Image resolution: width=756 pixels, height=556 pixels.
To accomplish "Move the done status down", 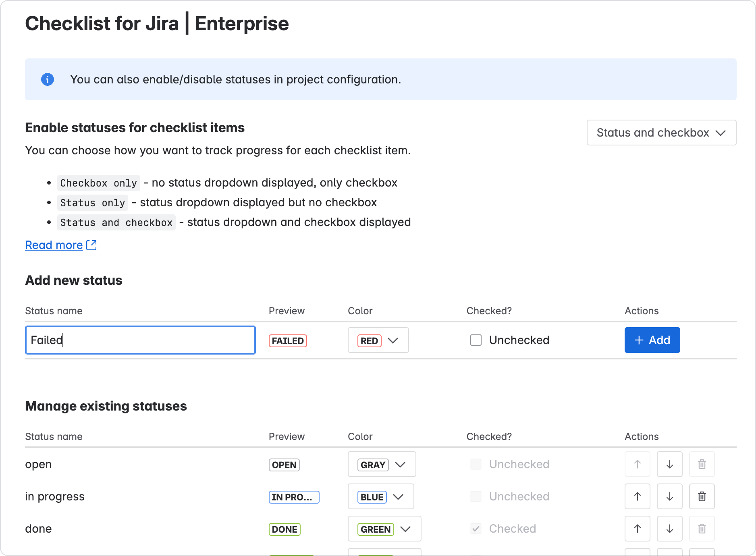I will coord(670,529).
